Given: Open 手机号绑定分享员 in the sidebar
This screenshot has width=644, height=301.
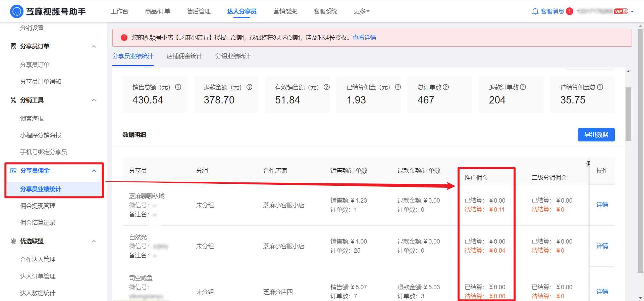Looking at the screenshot, I should [44, 152].
